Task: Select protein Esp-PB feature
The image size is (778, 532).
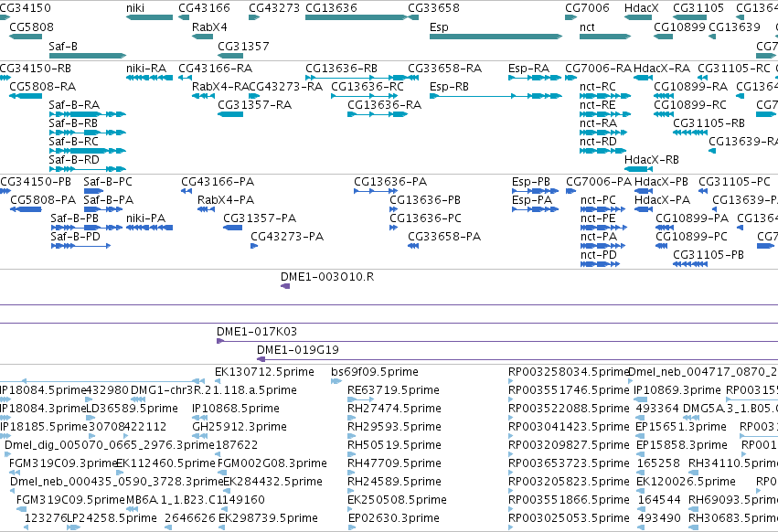Action: click(x=535, y=191)
